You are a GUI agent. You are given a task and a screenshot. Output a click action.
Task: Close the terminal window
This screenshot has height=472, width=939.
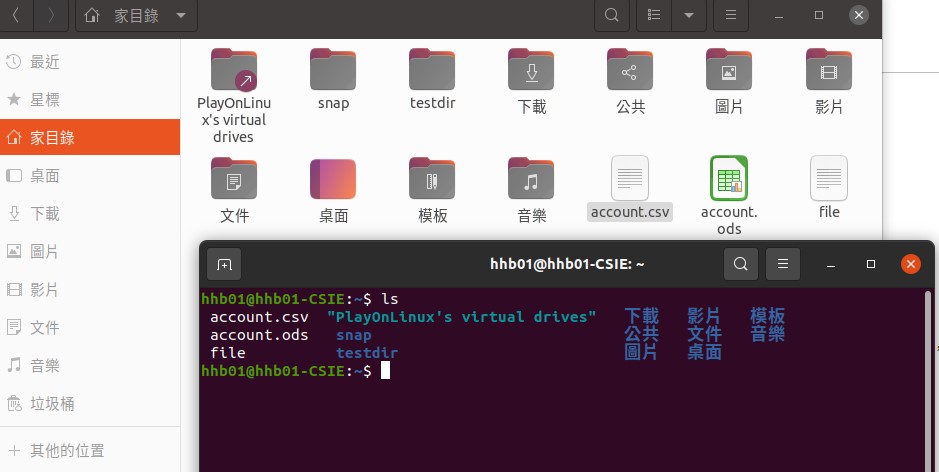click(x=911, y=264)
